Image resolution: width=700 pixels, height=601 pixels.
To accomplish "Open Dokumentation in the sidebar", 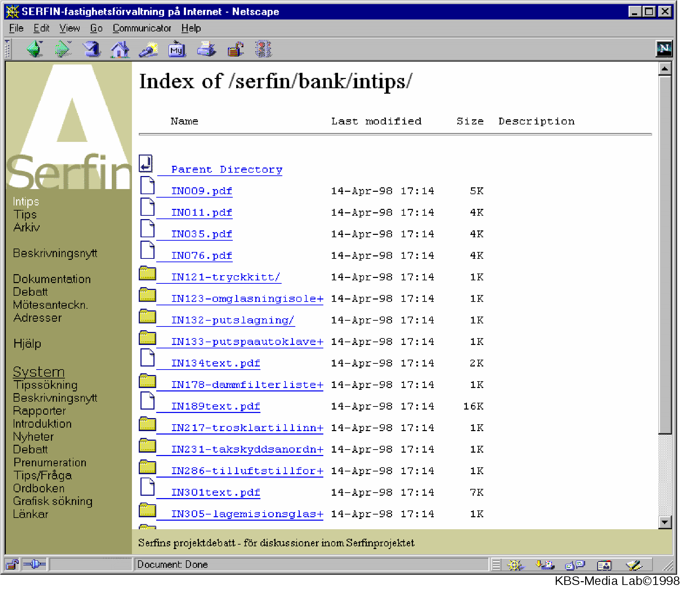I will pos(52,279).
